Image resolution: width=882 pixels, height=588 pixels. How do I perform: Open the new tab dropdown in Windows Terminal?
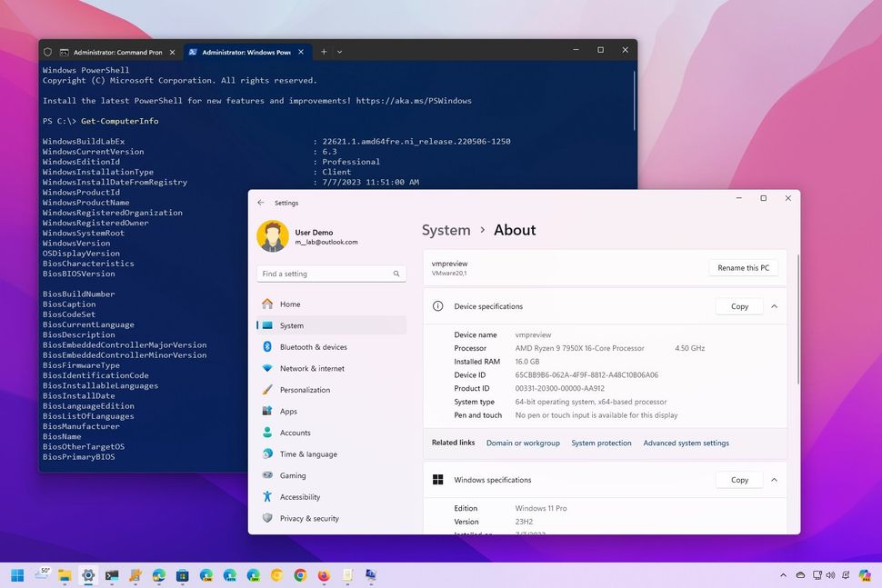pyautogui.click(x=338, y=52)
